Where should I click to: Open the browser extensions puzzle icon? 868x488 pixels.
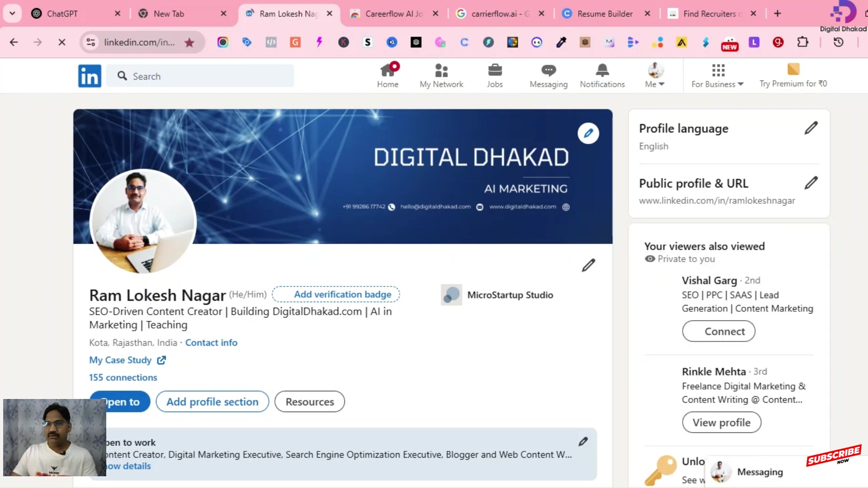pos(802,42)
